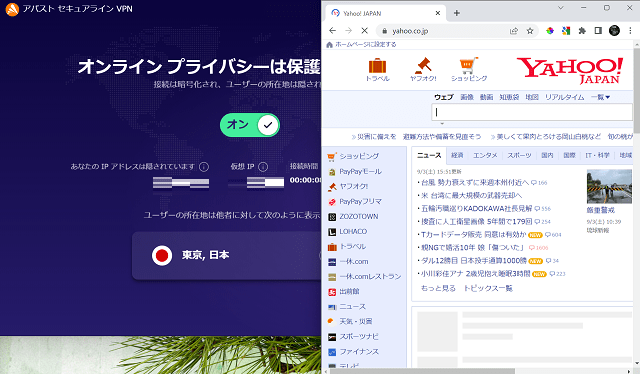640x374 pixels.
Task: Select the ウェブ search tab
Action: click(x=444, y=97)
